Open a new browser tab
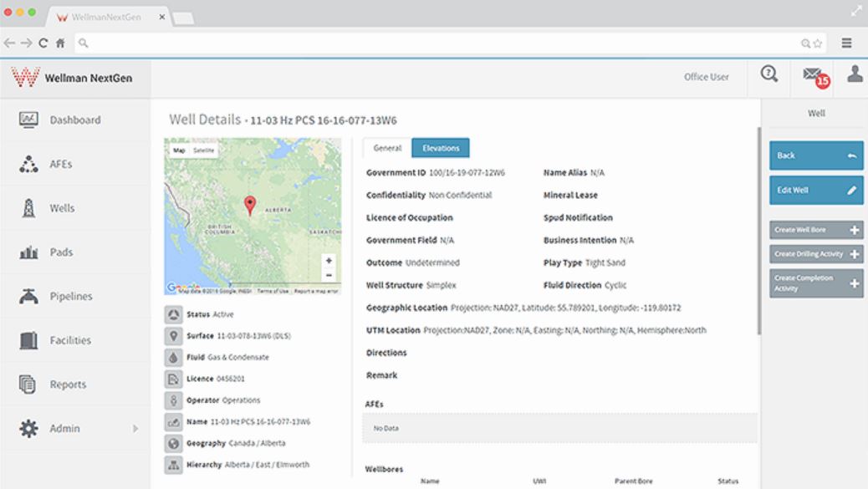868x489 pixels. (x=183, y=18)
